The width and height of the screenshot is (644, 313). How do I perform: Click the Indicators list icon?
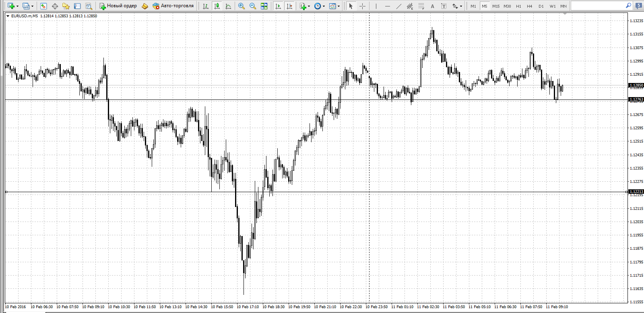click(x=303, y=6)
